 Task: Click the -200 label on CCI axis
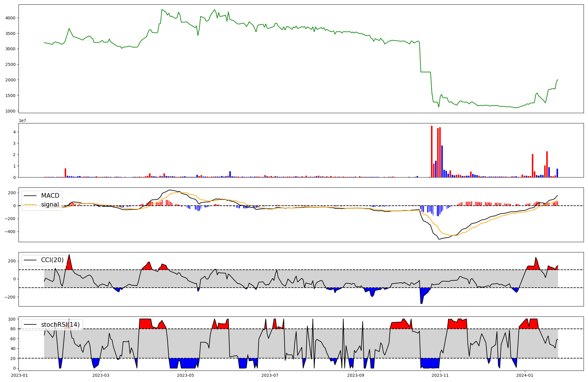pos(10,297)
